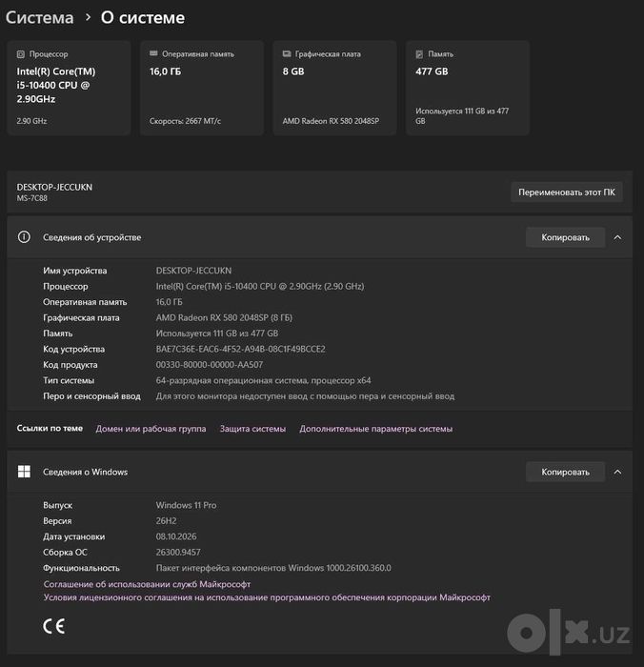Click the Переименовать этот ПК button
Viewport: 644px width, 667px height.
[x=567, y=192]
